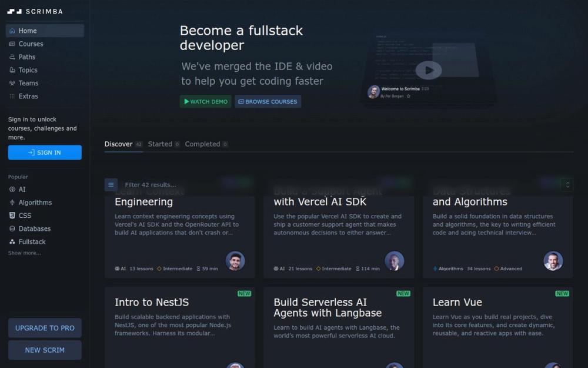Click instructor avatar on Context Engineering card
Screen dimensions: 588x368
[x=235, y=261]
